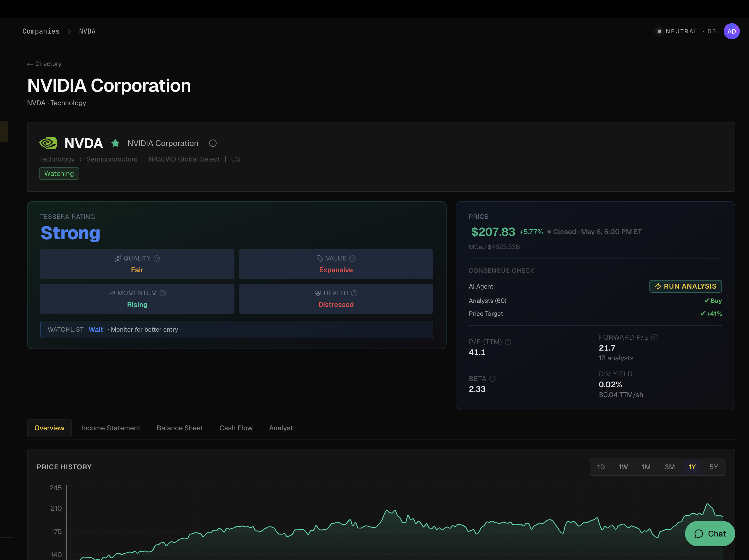Click the Watchlist Wait recommendation bar
This screenshot has width=749, height=560.
coord(237,329)
